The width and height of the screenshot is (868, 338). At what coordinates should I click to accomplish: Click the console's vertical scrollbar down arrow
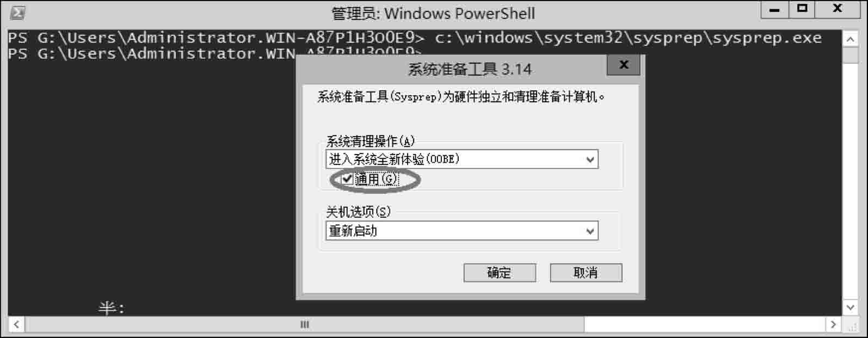tap(850, 308)
